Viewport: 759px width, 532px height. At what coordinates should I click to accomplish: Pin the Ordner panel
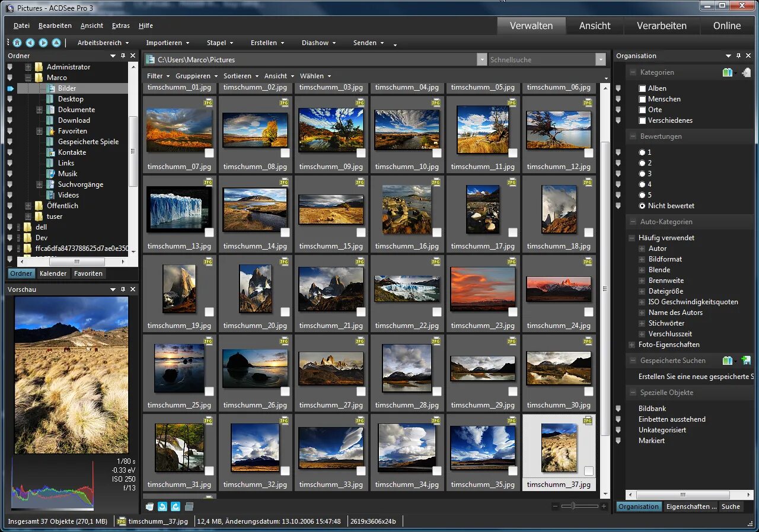click(x=123, y=56)
